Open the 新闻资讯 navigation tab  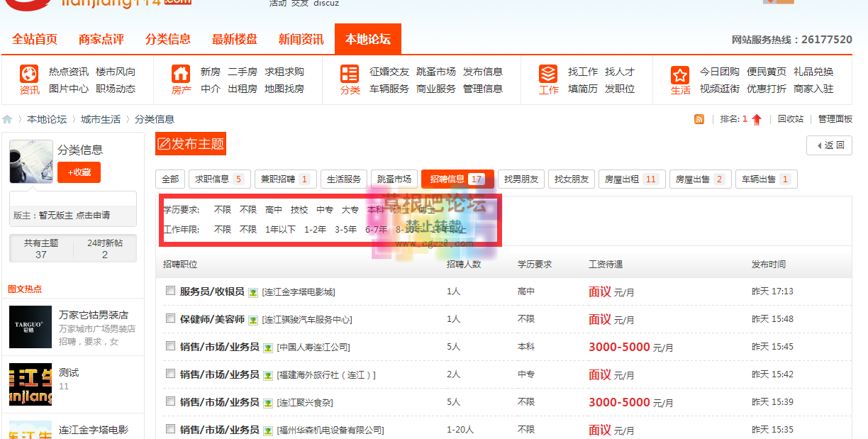[x=301, y=39]
